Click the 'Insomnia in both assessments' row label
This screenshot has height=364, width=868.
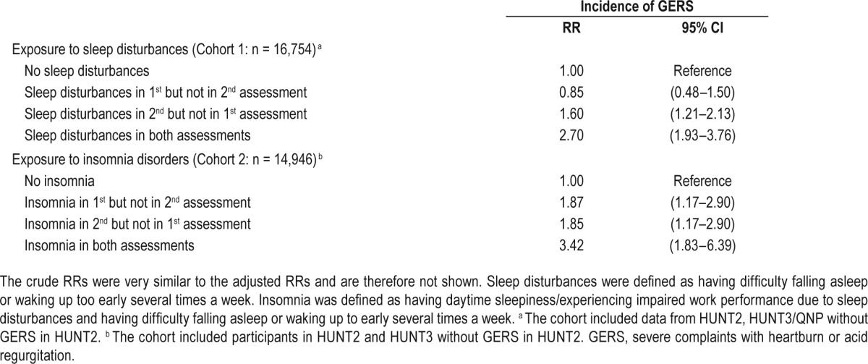point(110,245)
